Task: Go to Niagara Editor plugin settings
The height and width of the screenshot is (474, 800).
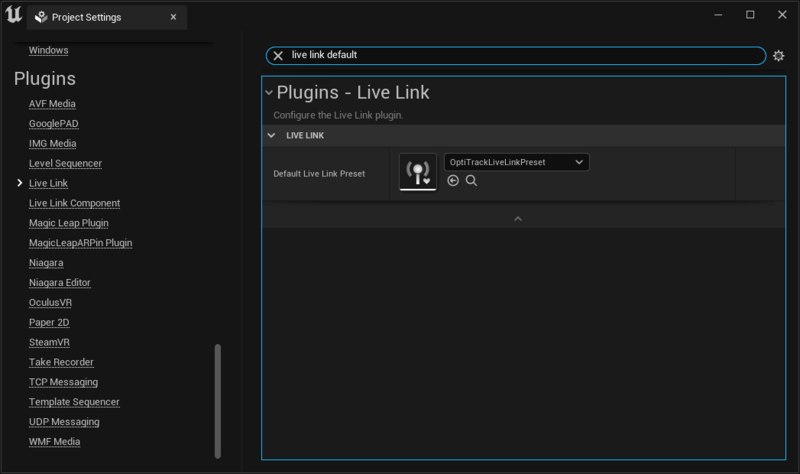Action: (60, 283)
